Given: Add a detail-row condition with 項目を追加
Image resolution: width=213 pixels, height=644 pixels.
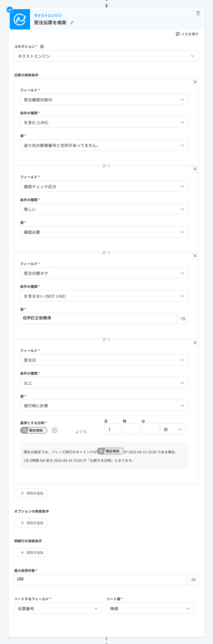Looking at the screenshot, I should point(31,552).
